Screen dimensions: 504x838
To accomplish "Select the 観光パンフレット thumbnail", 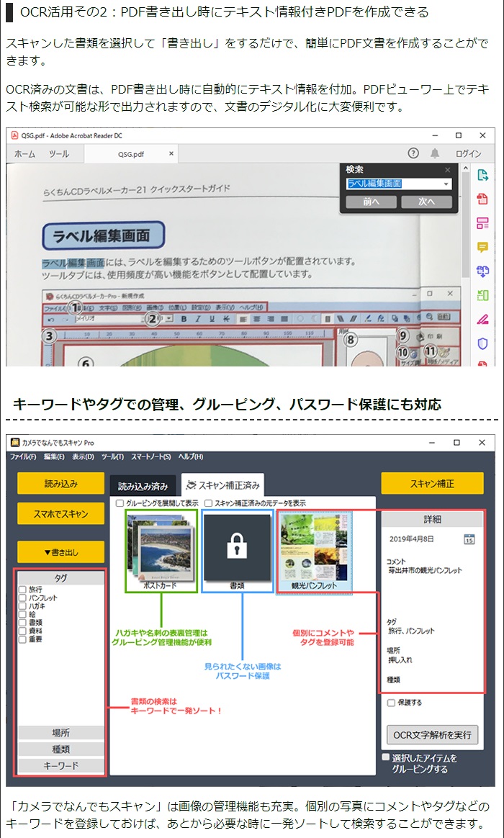I will point(314,551).
